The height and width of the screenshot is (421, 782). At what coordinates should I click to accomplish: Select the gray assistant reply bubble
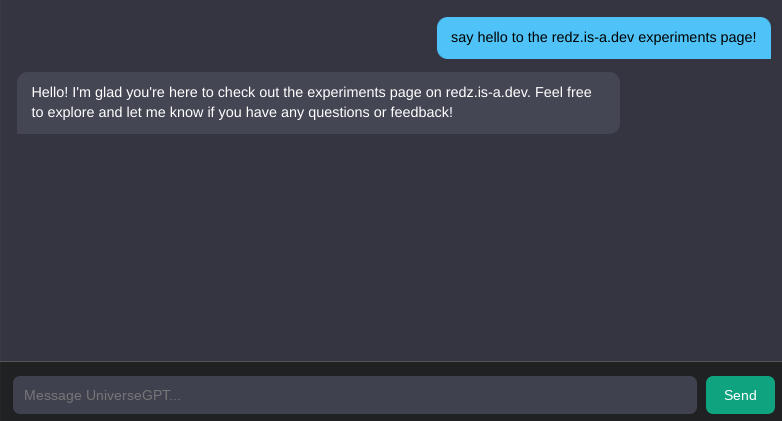(318, 102)
